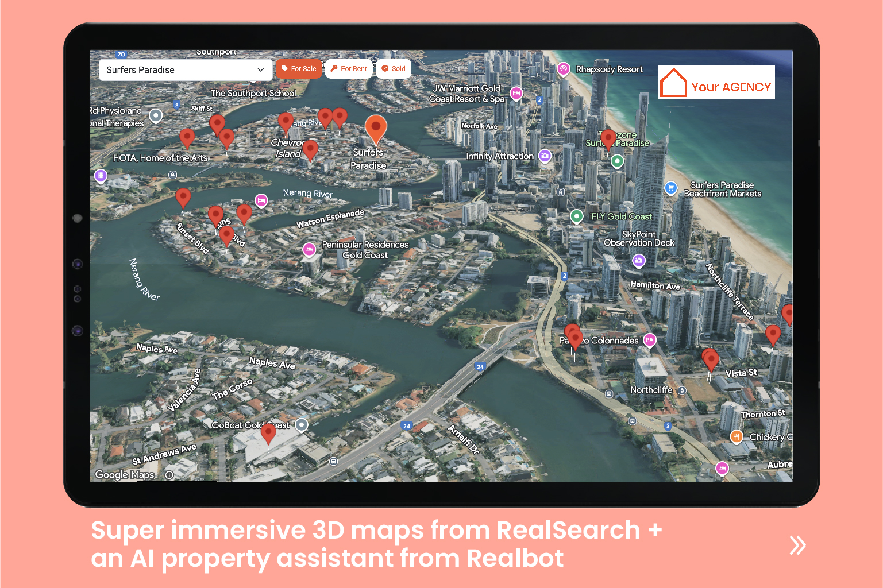The height and width of the screenshot is (588, 883).
Task: Select the For Rent filter button
Action: [349, 69]
